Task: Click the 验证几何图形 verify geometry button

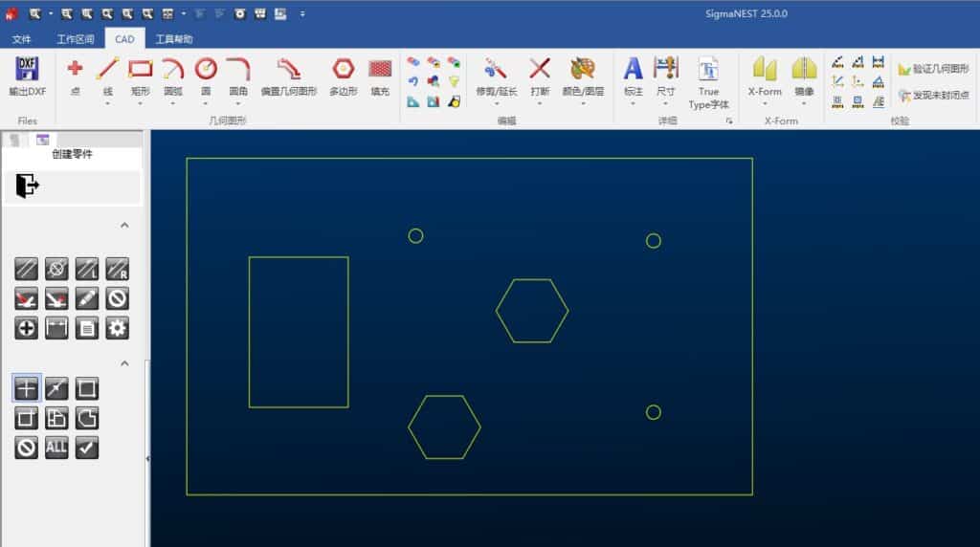Action: pyautogui.click(x=933, y=69)
